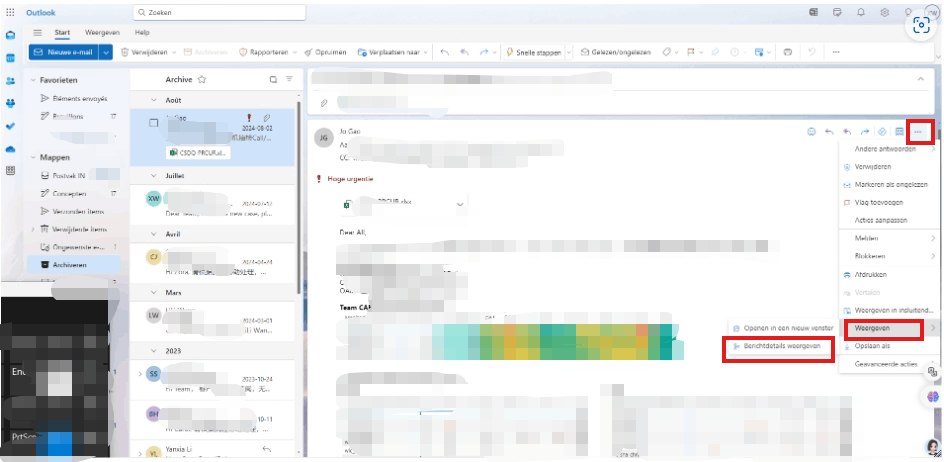The height and width of the screenshot is (462, 944).
Task: Open Calendar from the left rail
Action: [10, 58]
